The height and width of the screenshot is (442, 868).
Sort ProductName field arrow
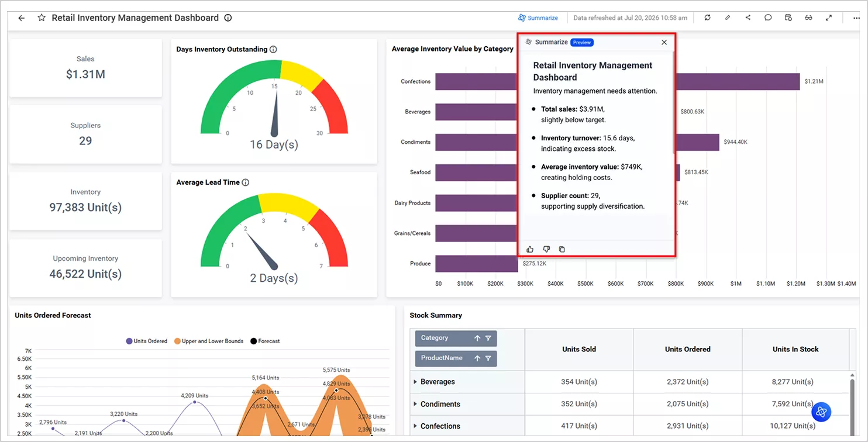click(x=477, y=358)
